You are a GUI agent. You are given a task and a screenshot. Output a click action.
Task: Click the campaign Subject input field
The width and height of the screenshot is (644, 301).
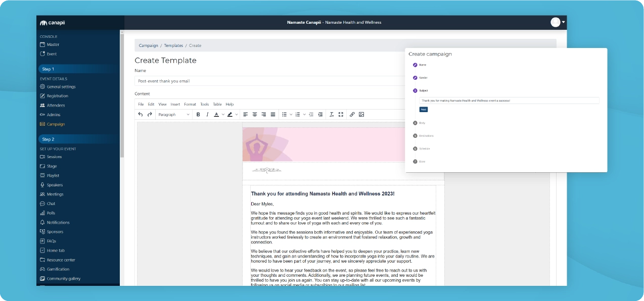click(509, 101)
